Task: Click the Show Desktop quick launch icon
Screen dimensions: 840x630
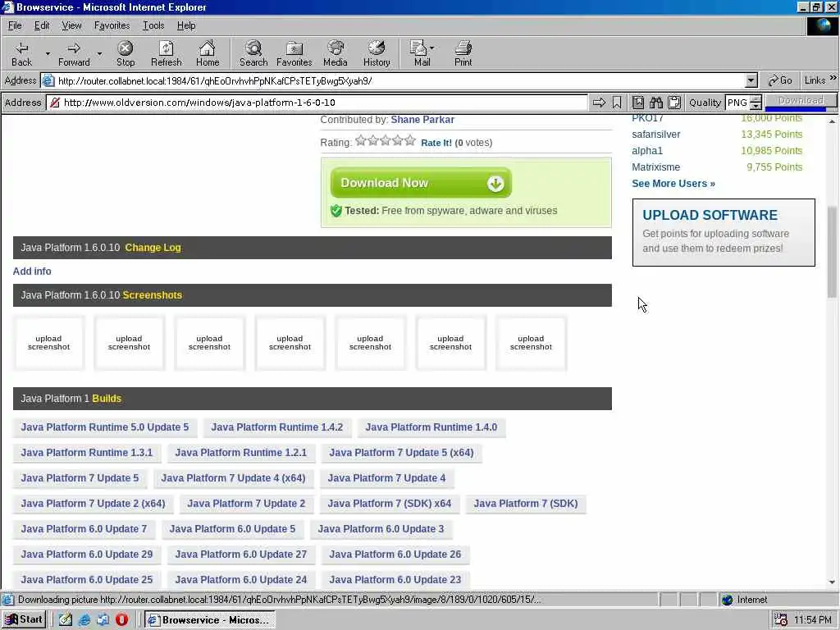Action: pyautogui.click(x=66, y=620)
